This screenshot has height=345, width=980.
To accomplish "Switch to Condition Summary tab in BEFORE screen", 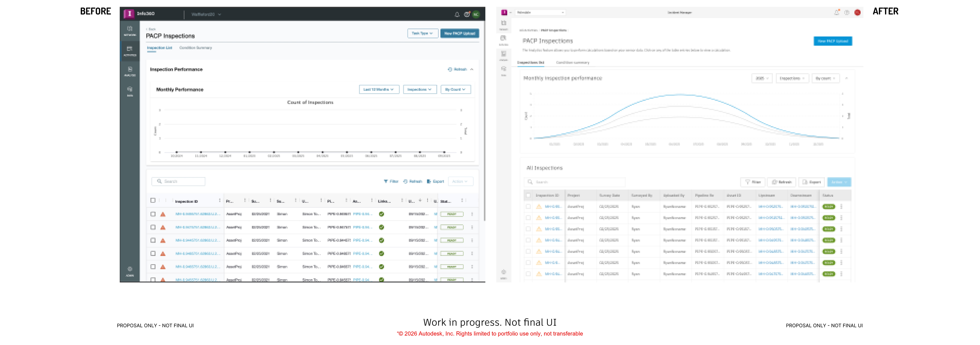I will pyautogui.click(x=196, y=48).
